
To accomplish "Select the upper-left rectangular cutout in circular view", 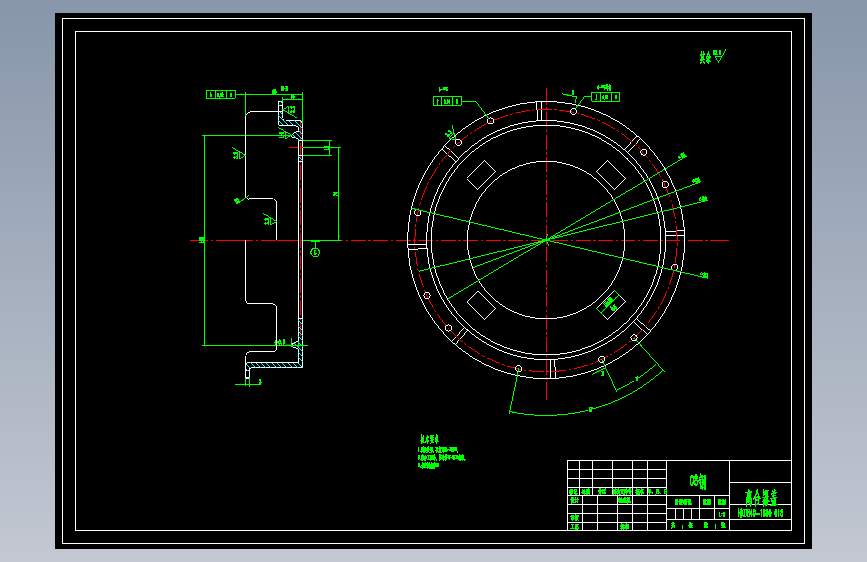I will coord(482,175).
